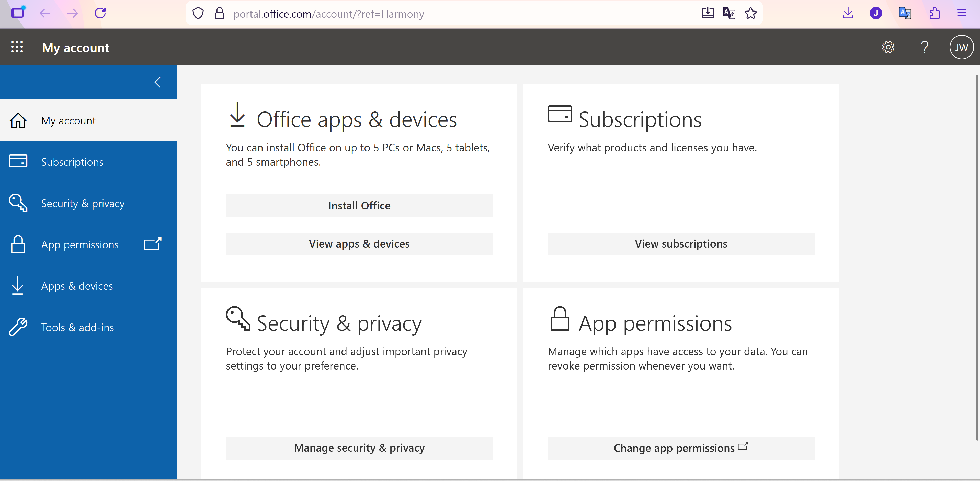Select the Security & privacy key icon
The width and height of the screenshot is (980, 481).
(17, 203)
